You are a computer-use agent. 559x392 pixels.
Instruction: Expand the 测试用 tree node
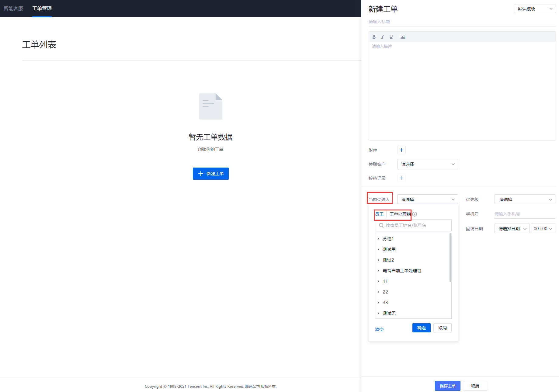(x=378, y=249)
